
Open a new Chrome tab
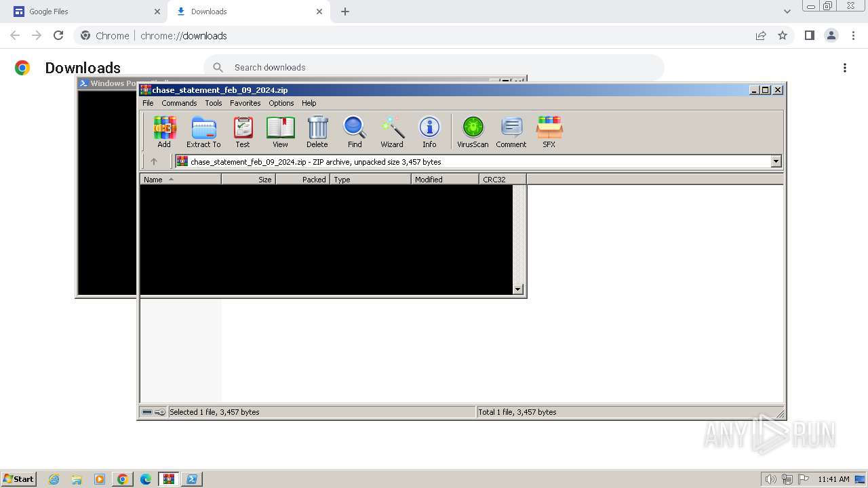click(x=345, y=12)
